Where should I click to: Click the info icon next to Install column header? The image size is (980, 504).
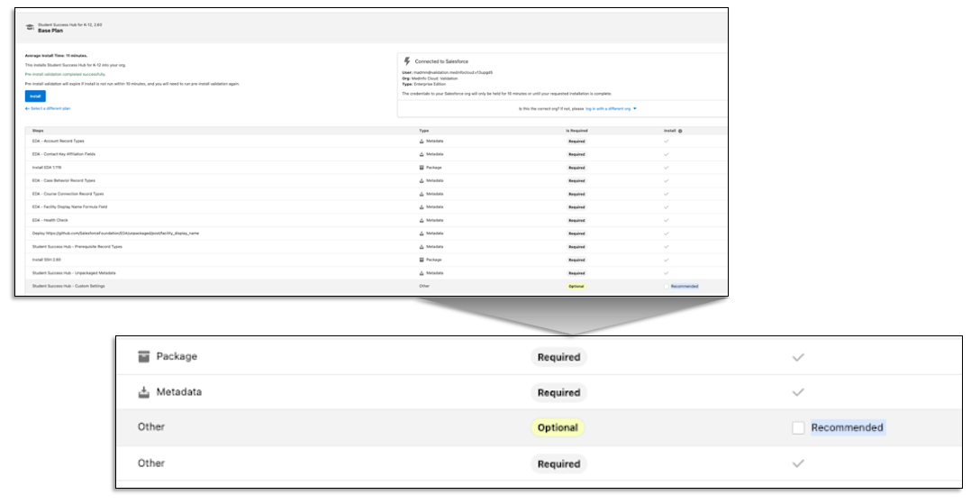[x=680, y=131]
